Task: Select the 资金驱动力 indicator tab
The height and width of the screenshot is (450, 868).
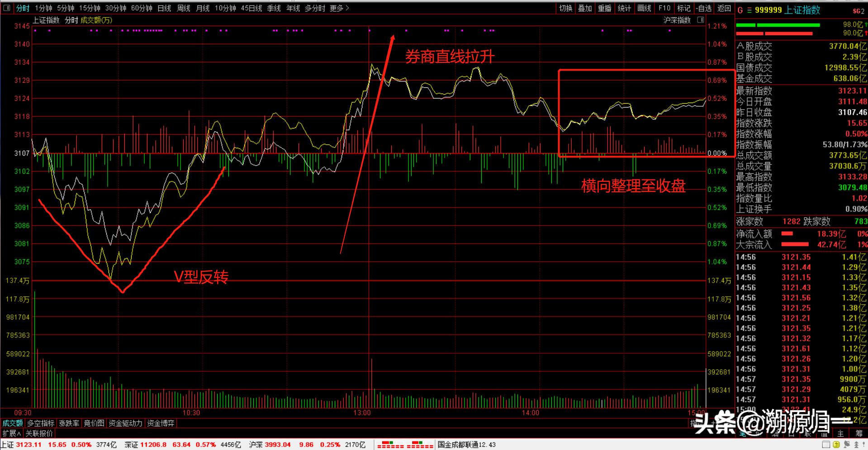Action: coord(125,423)
